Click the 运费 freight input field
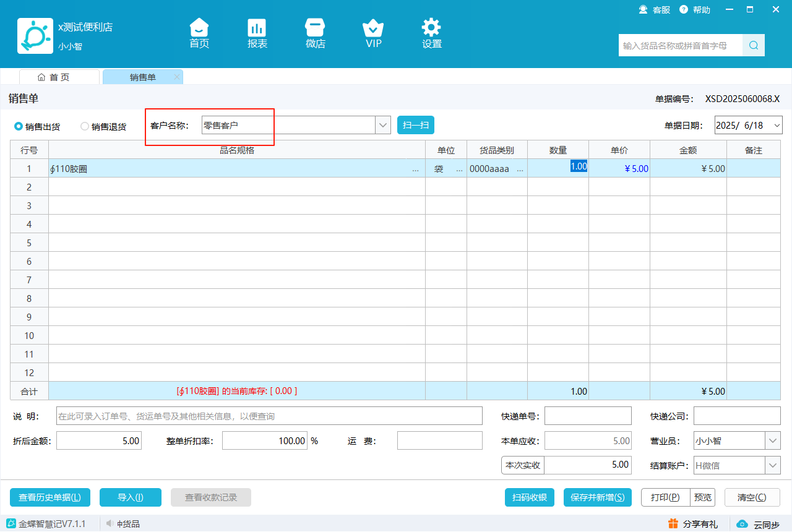The image size is (792, 532). [439, 441]
